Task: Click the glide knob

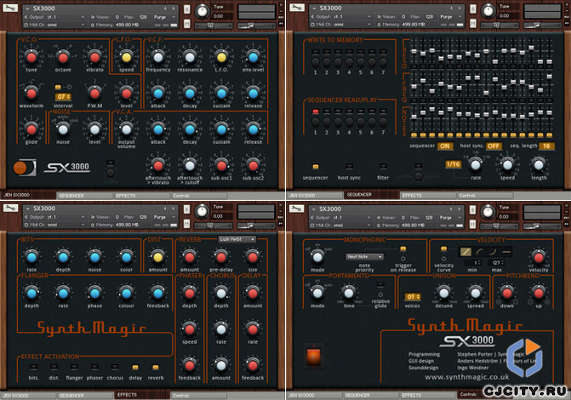Action: pyautogui.click(x=31, y=129)
